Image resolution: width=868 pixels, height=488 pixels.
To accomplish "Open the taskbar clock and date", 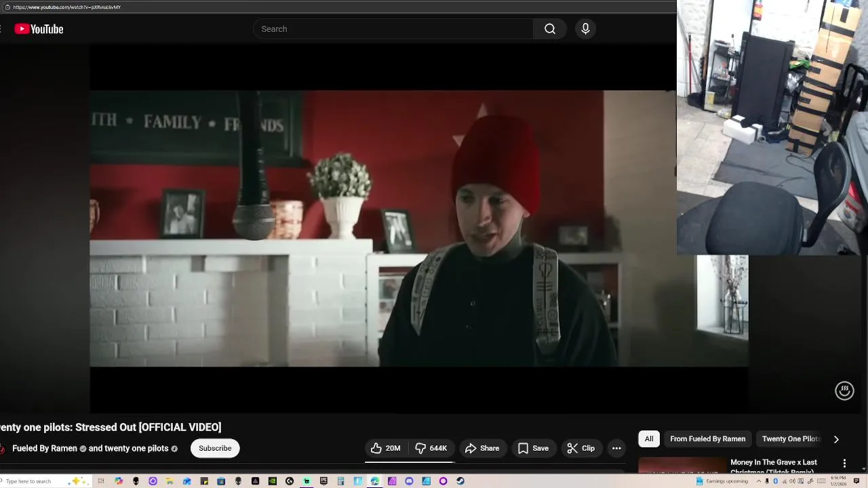I will pos(838,481).
